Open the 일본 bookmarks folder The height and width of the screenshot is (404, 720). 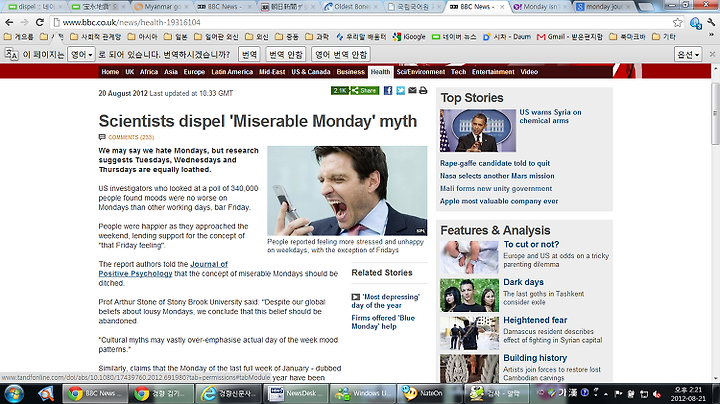click(x=175, y=37)
